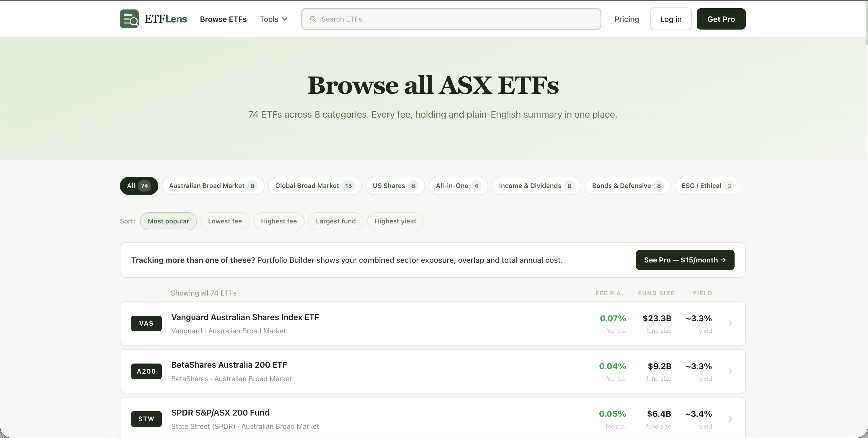The height and width of the screenshot is (438, 868).
Task: Sort by Largest fund
Action: 336,221
